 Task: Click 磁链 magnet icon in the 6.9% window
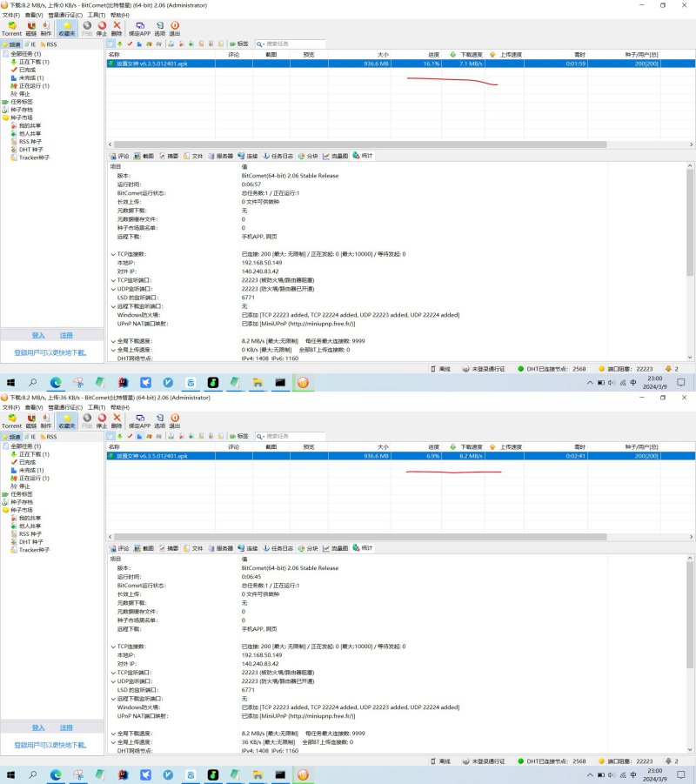tap(31, 421)
